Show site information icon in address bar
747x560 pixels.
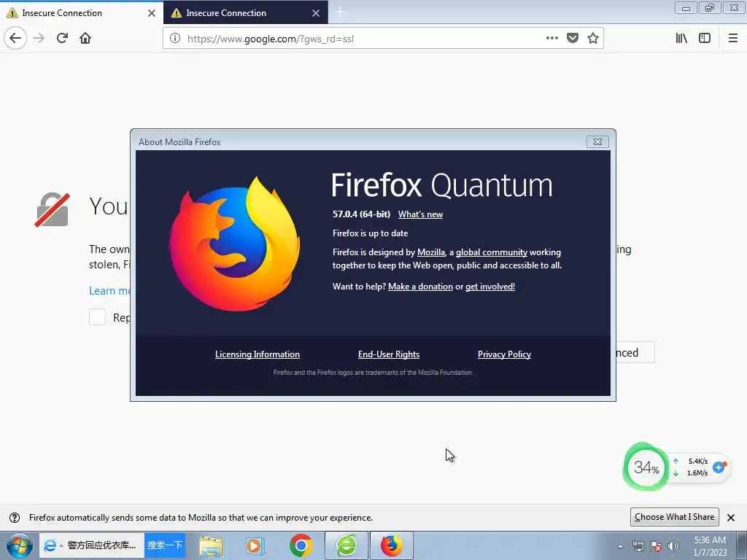(175, 38)
